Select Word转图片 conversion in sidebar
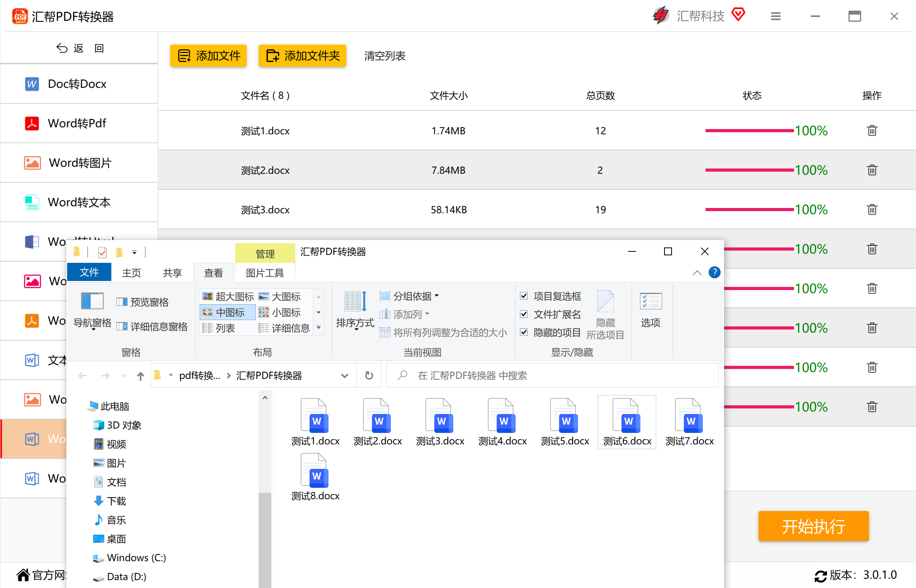 point(79,163)
